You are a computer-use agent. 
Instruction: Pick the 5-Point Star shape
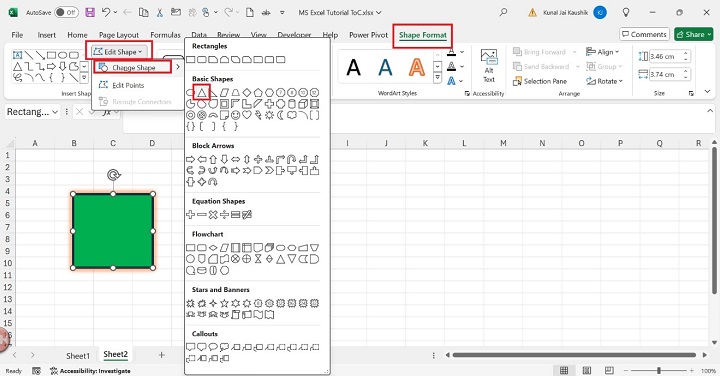224,303
